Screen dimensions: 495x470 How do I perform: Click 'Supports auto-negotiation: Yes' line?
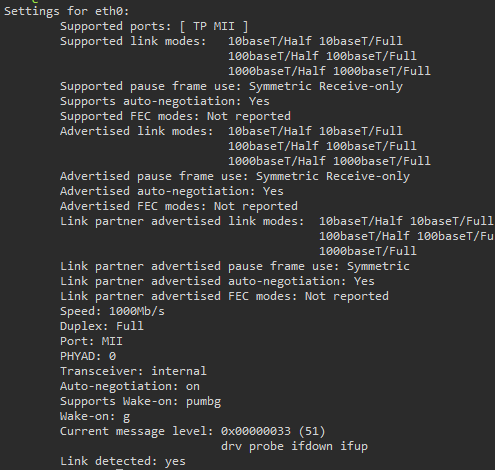165,101
